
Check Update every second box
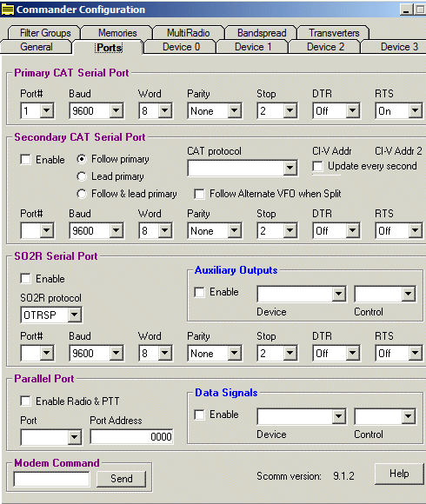(x=317, y=166)
